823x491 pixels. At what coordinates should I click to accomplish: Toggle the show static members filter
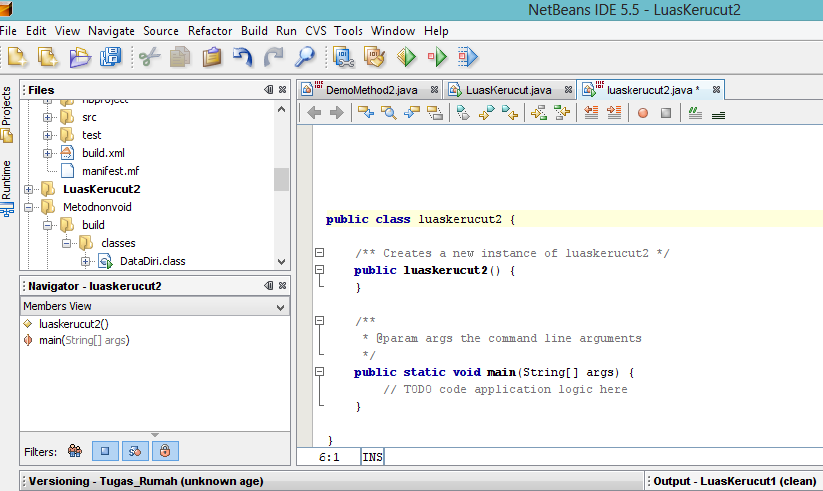(135, 451)
